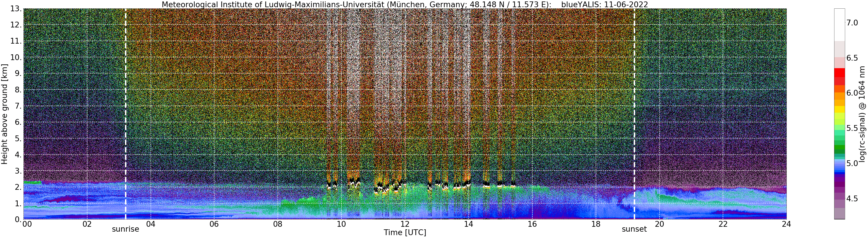Screen dimensions: 868x238
Task: Click the x-axis tick label '02'
Action: click(87, 224)
